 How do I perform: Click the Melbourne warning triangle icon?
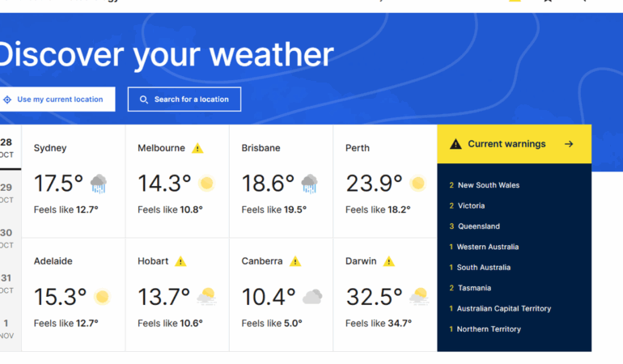(x=197, y=148)
